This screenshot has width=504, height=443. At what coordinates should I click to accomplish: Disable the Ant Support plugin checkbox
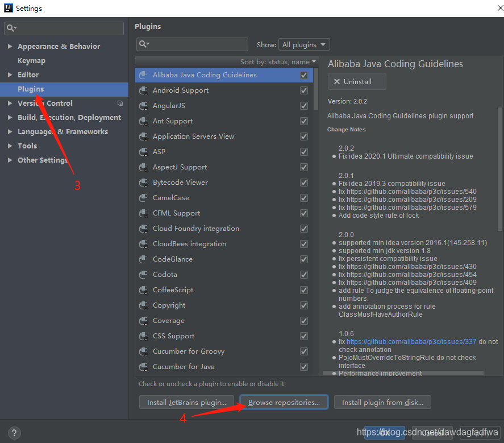[x=304, y=121]
